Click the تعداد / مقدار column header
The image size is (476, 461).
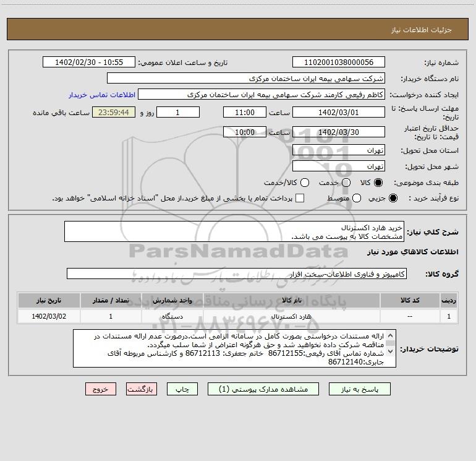(x=111, y=300)
